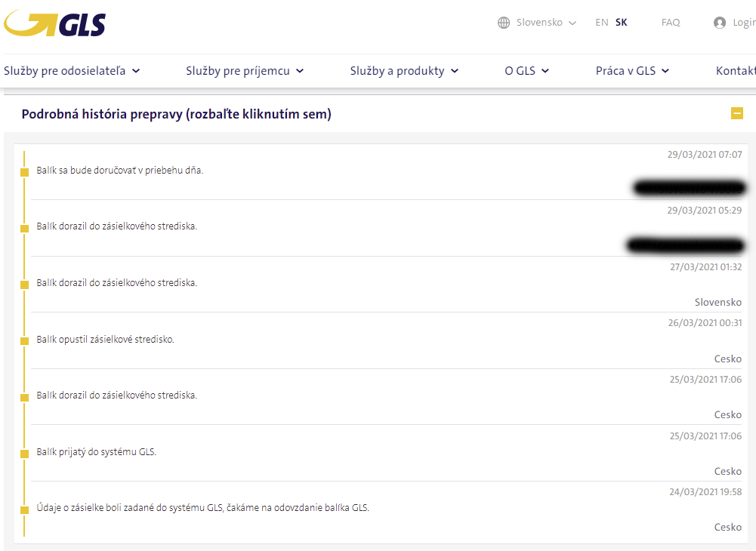The height and width of the screenshot is (551, 756).
Task: Click the yellow marker beside Balík prijatý do systému GLS
Action: click(24, 454)
